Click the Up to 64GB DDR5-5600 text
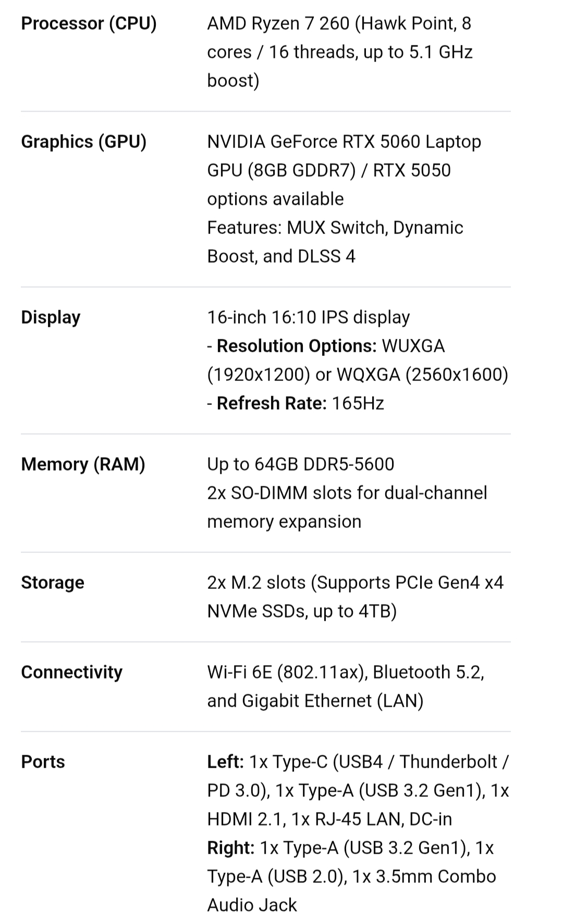The width and height of the screenshot is (563, 924). (301, 464)
